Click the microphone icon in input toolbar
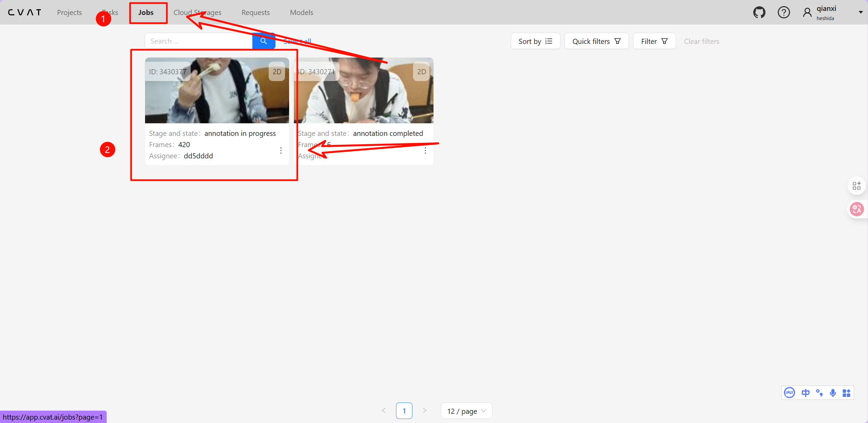Image resolution: width=868 pixels, height=423 pixels. 833,393
